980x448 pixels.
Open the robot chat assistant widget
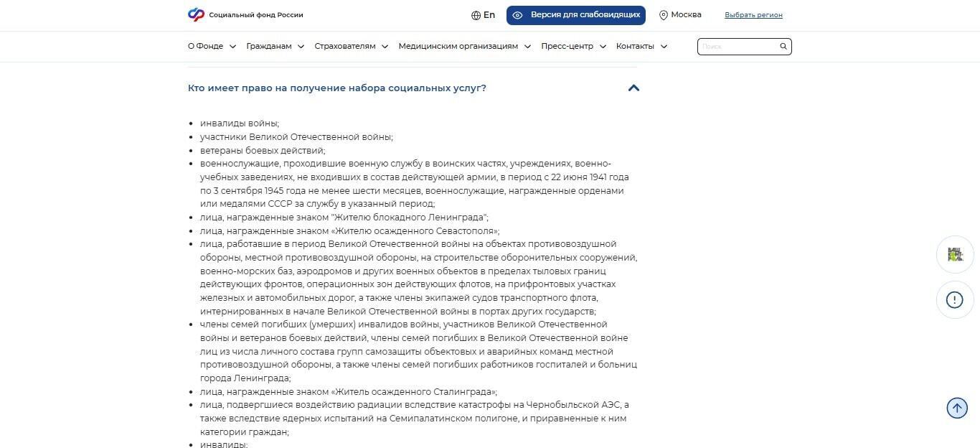[955, 254]
